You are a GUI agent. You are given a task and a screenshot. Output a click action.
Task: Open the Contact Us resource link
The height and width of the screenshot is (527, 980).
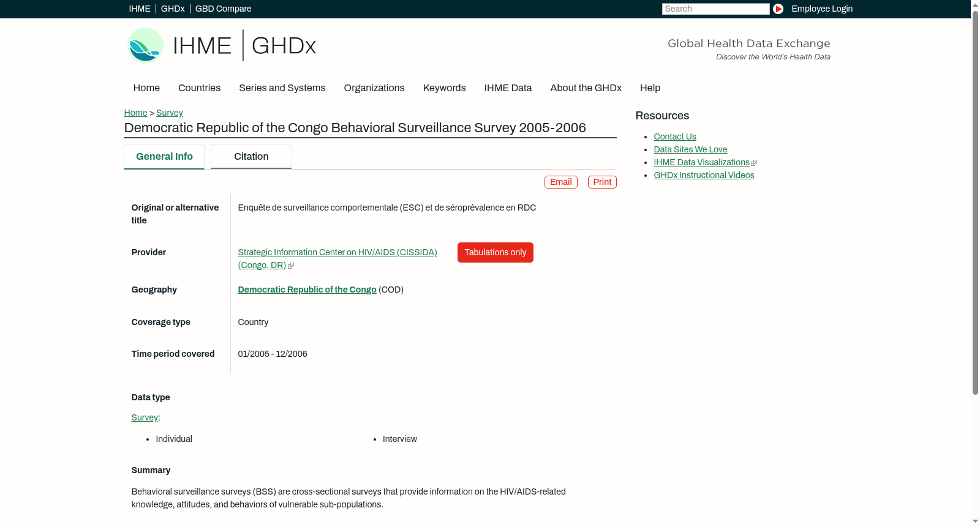[675, 137]
